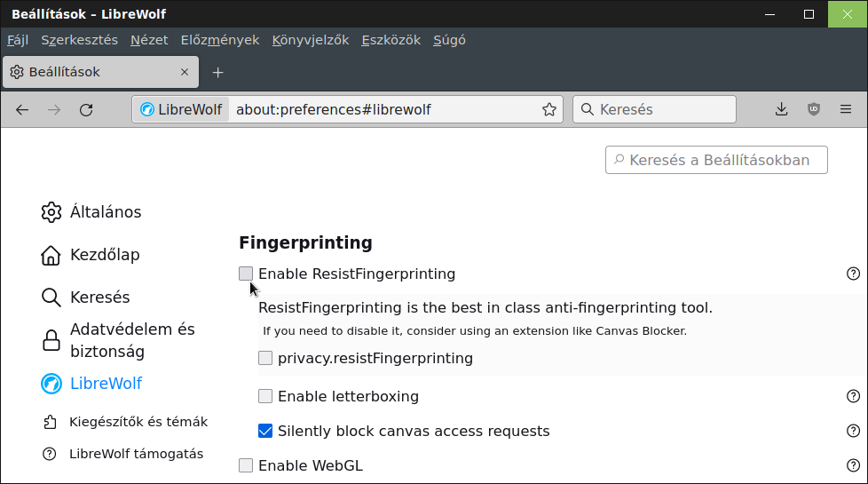Viewport: 868px width, 484px height.
Task: Open help for Enable ResistFingerprinting
Action: point(854,274)
